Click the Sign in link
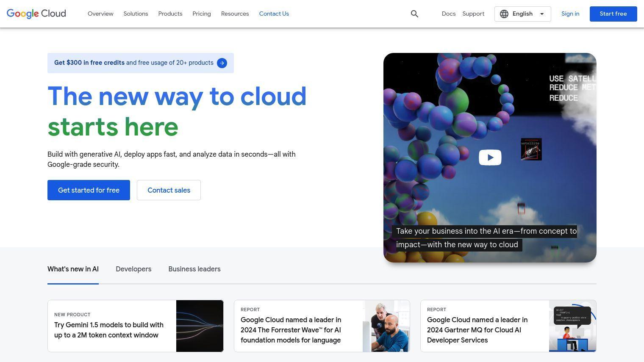This screenshot has width=644, height=362. (570, 14)
